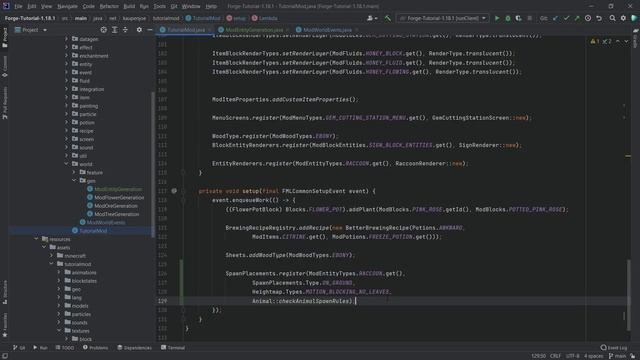Open the Event Log
This screenshot has width=640, height=360.
tap(614, 348)
